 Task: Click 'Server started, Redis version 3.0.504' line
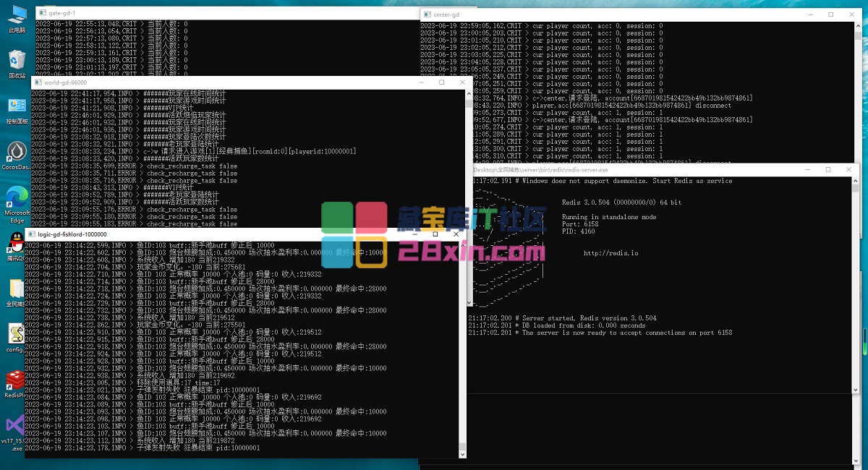click(562, 318)
